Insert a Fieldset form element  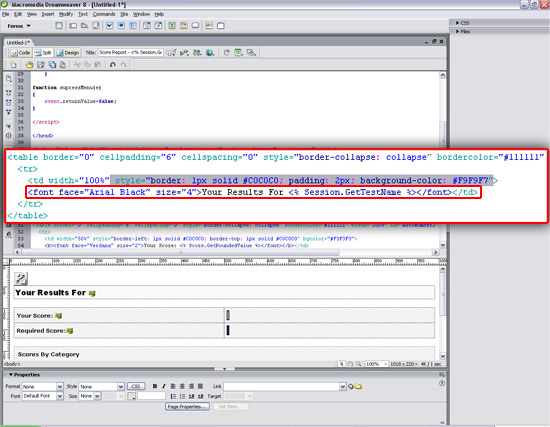point(221,26)
